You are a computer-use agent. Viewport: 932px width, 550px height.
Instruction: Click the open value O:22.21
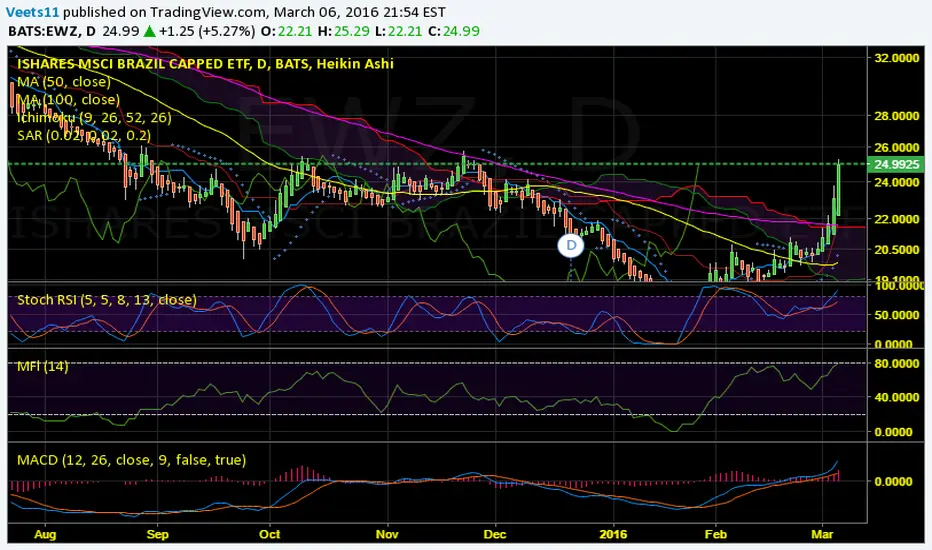pos(286,31)
